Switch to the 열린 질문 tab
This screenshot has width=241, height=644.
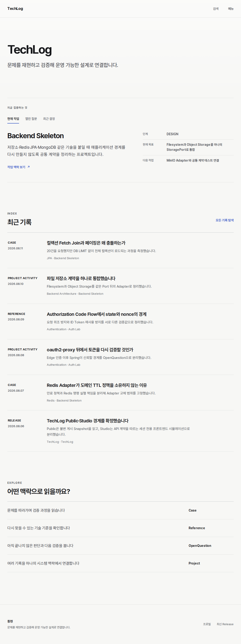coord(31,119)
